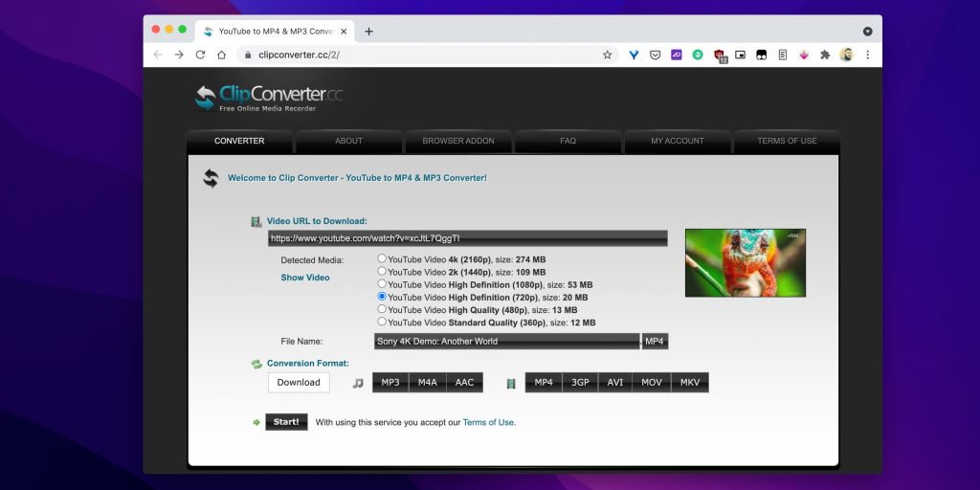980x490 pixels.
Task: Open a new tab with the plus icon
Action: [x=368, y=31]
